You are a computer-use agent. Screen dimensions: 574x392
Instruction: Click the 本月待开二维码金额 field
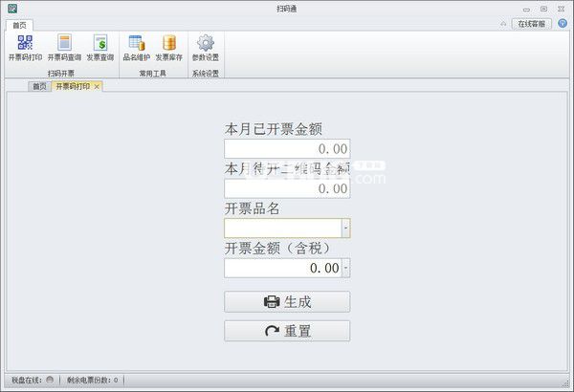(287, 188)
